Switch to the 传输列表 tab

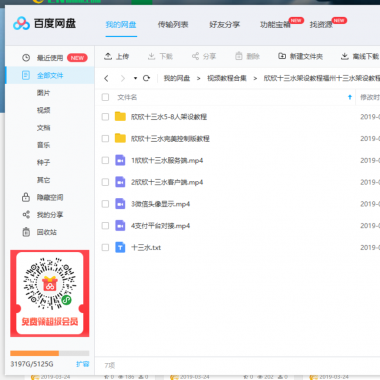pos(173,25)
